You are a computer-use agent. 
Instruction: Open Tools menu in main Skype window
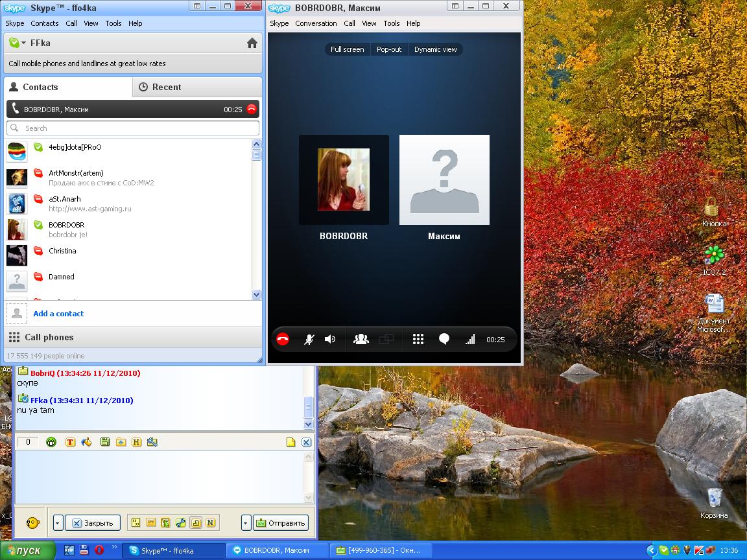tap(113, 23)
